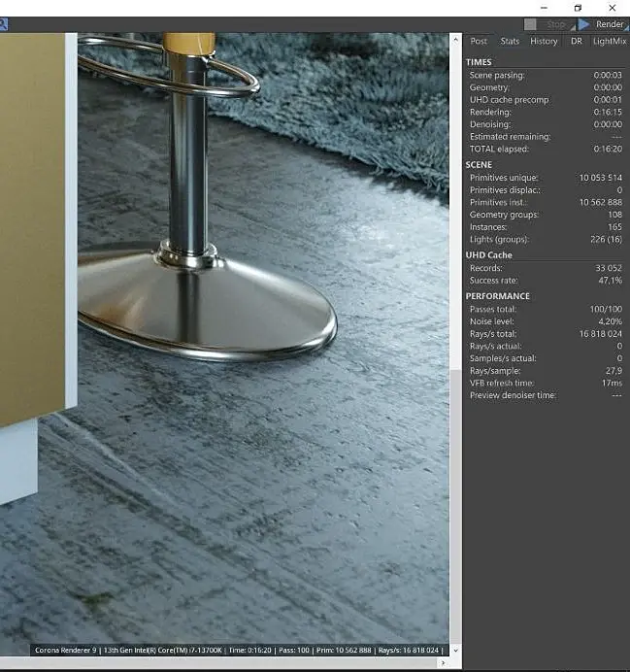Click 'Lights (groups)' value 226 (16)
630x672 pixels.
(606, 239)
